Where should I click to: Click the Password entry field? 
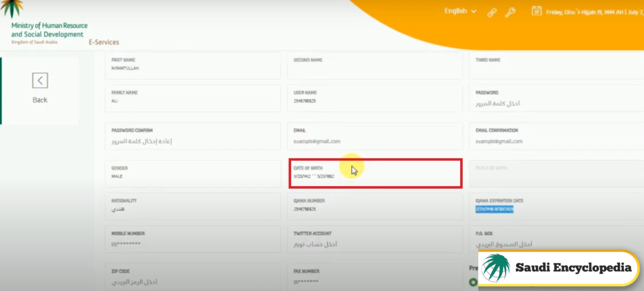(x=553, y=103)
